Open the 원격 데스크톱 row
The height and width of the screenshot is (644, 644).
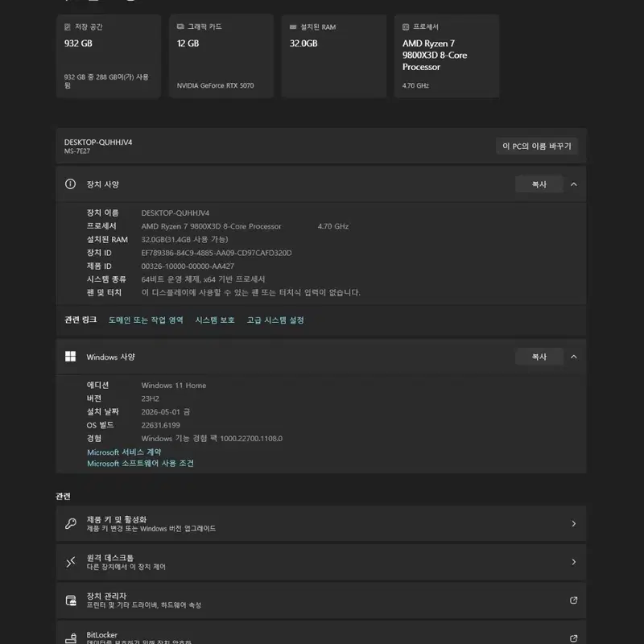[x=321, y=562]
